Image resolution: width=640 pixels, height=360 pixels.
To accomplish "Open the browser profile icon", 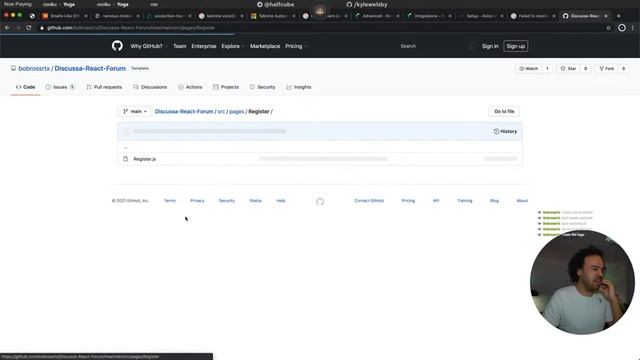I will point(622,28).
